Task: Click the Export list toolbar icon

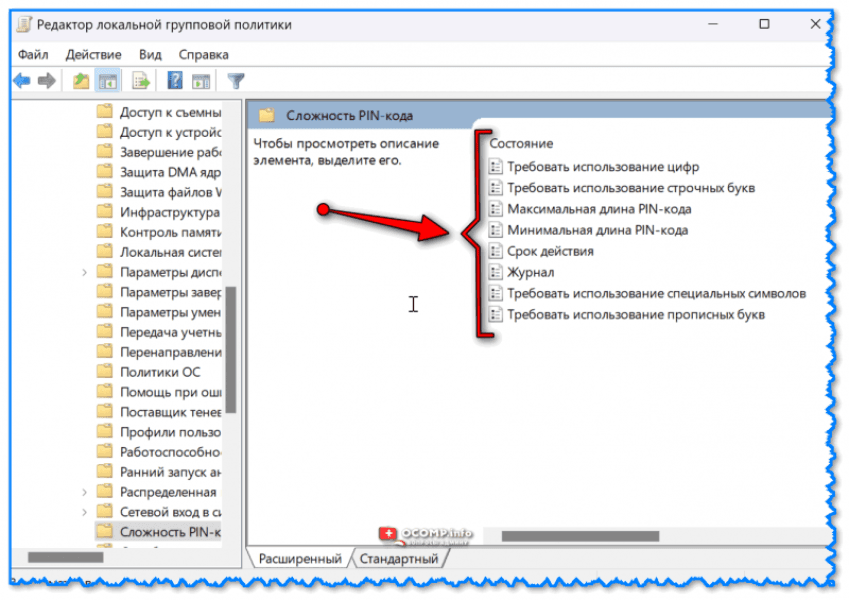Action: click(x=141, y=81)
